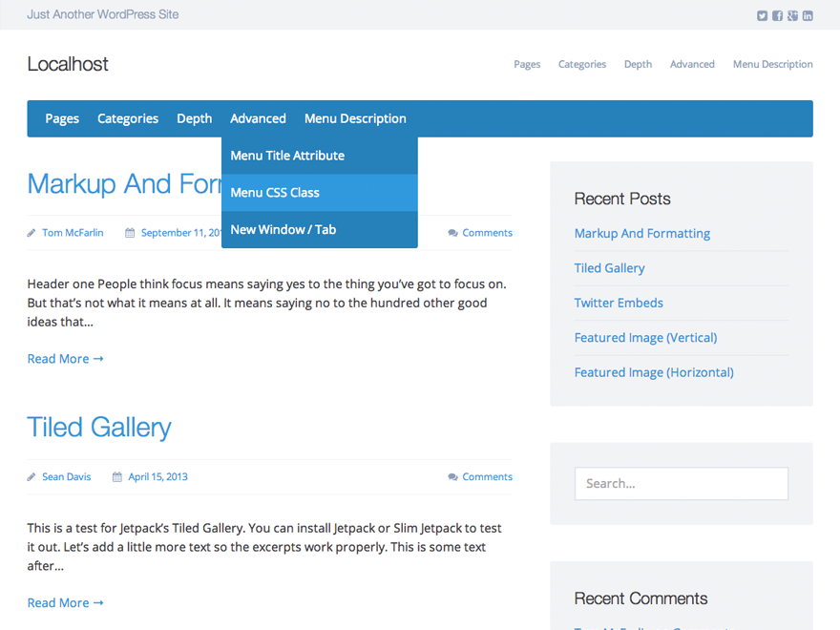Open the Facebook social icon
Viewport: 840px width, 630px height.
[x=777, y=15]
